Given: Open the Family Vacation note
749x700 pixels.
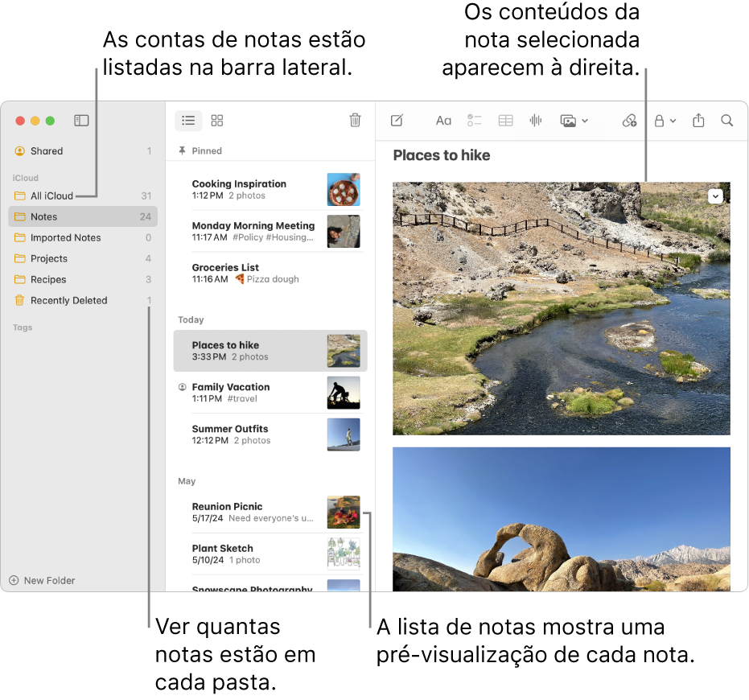Looking at the screenshot, I should click(x=270, y=393).
